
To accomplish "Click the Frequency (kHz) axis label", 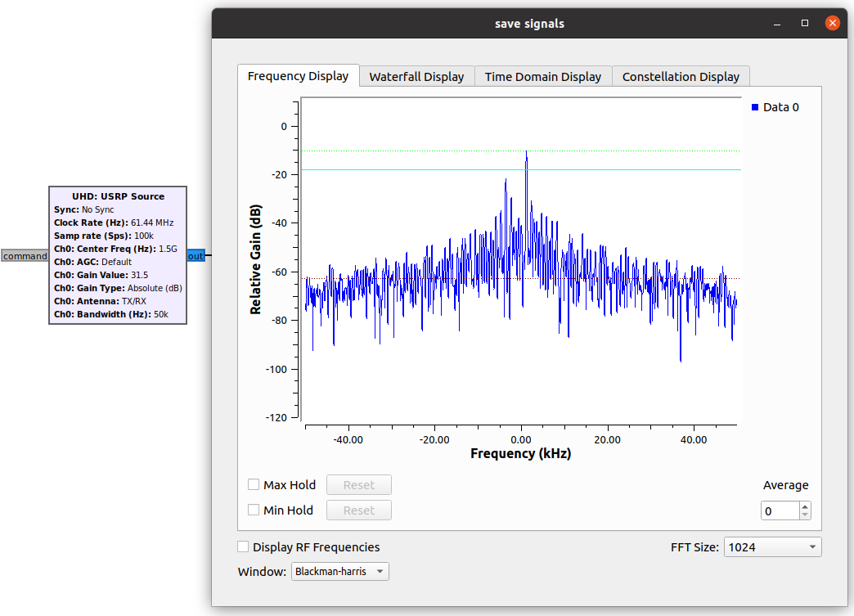I will click(521, 454).
